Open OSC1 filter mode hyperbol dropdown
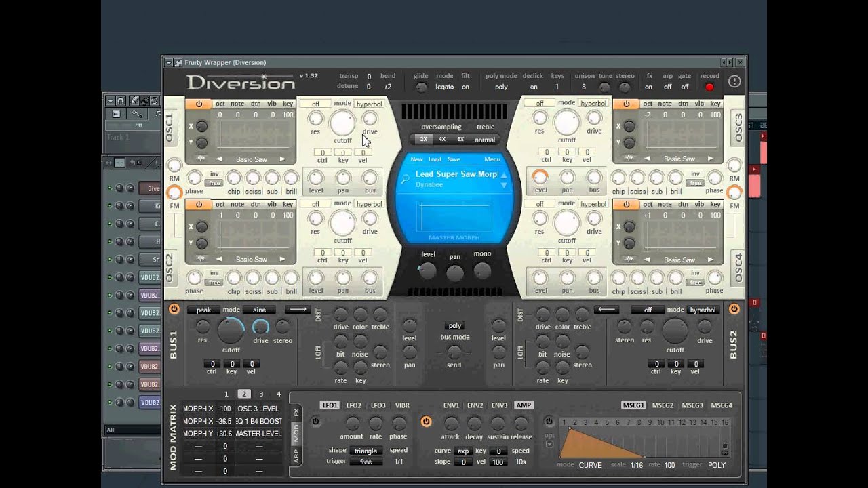The image size is (868, 488). (x=369, y=104)
